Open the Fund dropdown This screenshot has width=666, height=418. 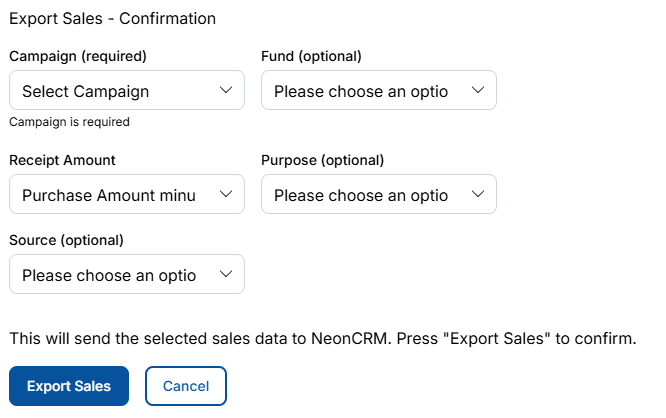[x=378, y=90]
